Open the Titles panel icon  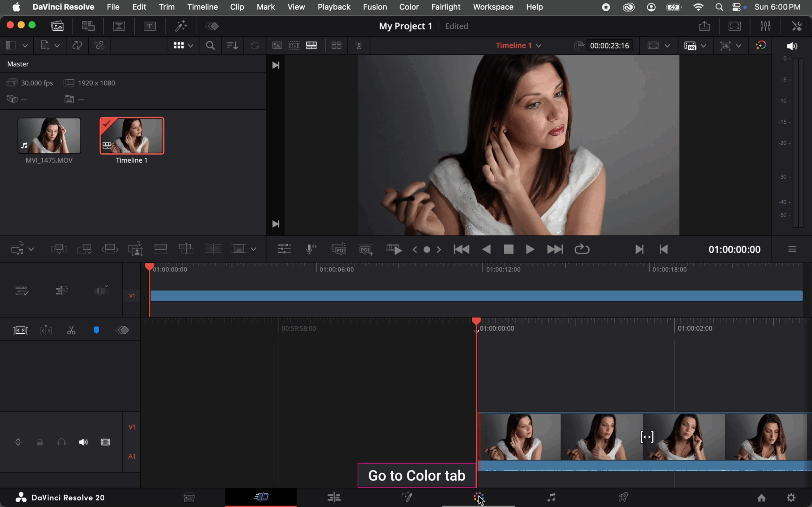(150, 26)
